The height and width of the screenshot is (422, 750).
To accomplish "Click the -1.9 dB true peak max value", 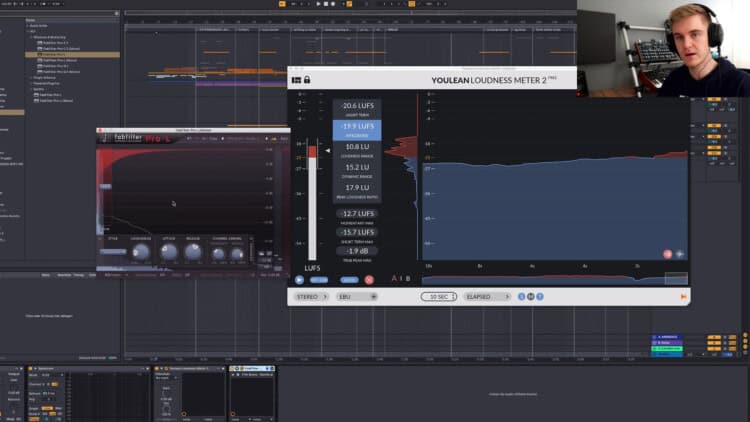I will tap(357, 251).
